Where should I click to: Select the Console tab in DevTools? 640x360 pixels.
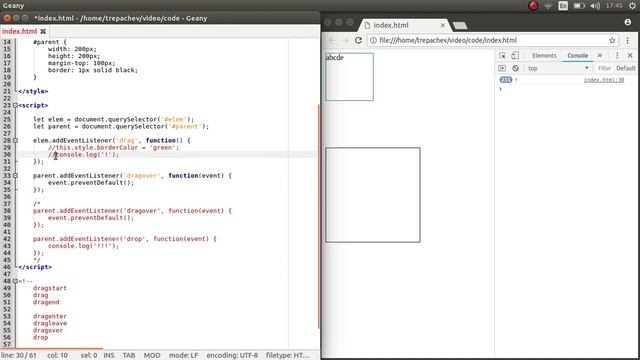[x=578, y=56]
